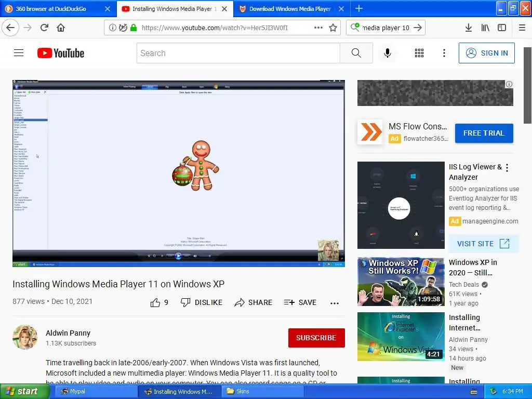Open the ad info icon
The height and width of the screenshot is (399, 532).
[509, 84]
